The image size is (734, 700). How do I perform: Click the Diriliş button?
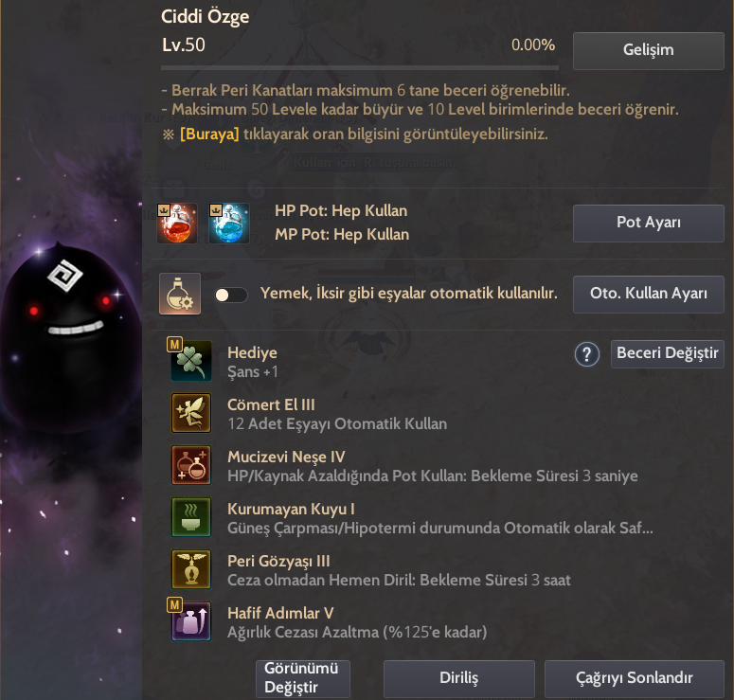(x=458, y=679)
